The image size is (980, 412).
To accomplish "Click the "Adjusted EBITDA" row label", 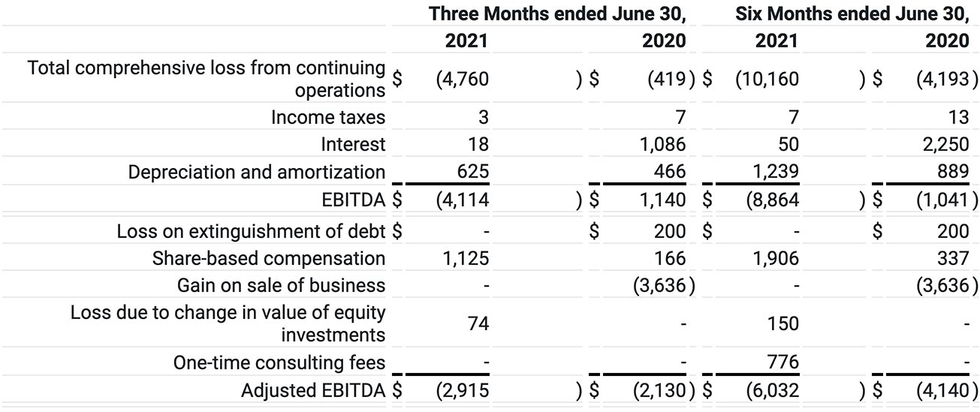I will click(x=312, y=390).
